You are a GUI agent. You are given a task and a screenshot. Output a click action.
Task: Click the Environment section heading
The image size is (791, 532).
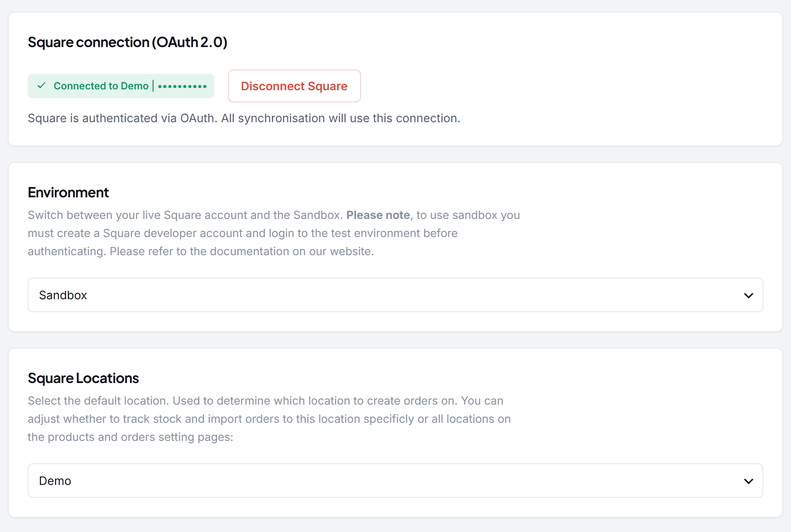(x=68, y=193)
